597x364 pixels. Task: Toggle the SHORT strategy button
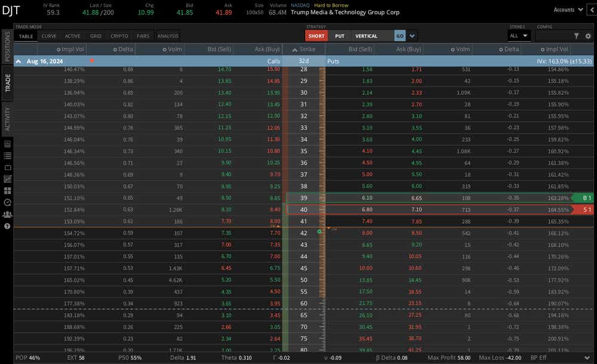click(x=316, y=36)
